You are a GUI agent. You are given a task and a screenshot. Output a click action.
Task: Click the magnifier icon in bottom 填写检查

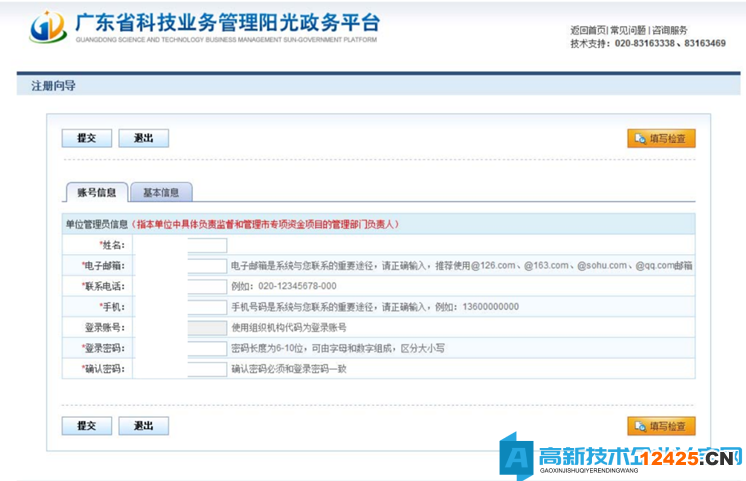click(640, 426)
